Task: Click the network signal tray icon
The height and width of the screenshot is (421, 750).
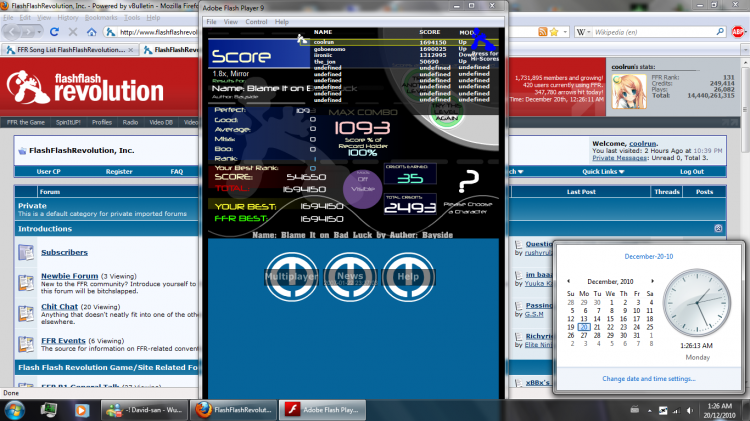Action: point(676,410)
